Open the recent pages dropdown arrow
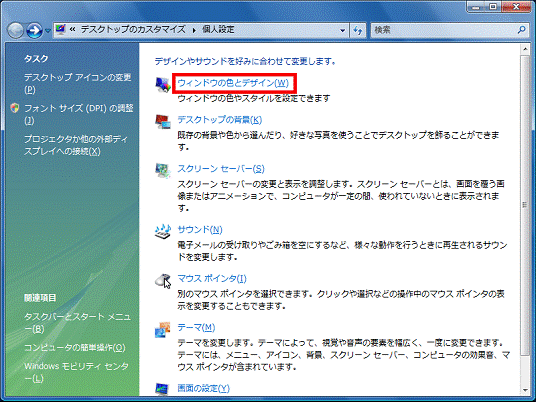Viewport: 536px width, 402px height. [x=48, y=31]
